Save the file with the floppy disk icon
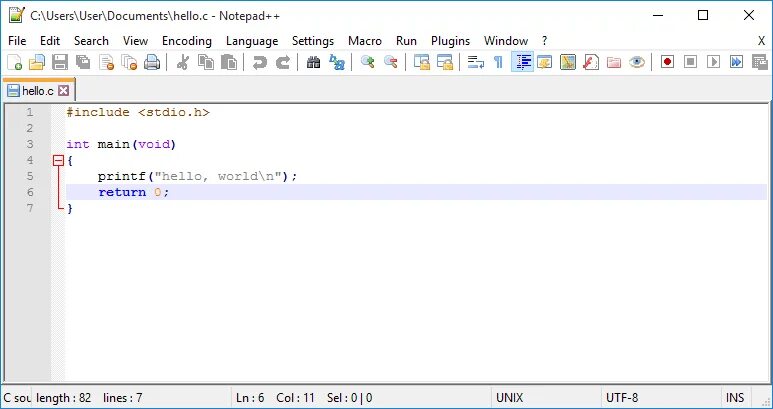This screenshot has height=409, width=773. tap(60, 62)
